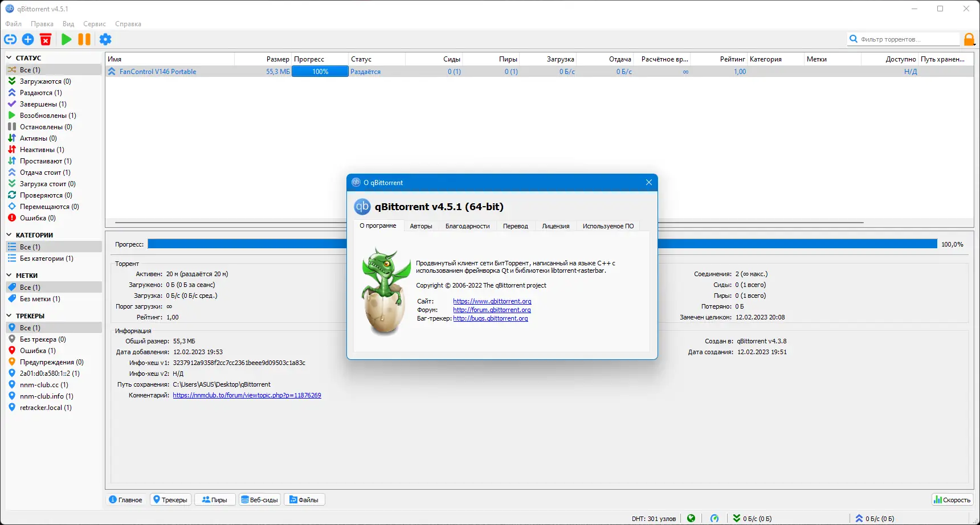Sort torrents by the Размер column header
Viewport: 980px width, 525px height.
click(x=263, y=59)
